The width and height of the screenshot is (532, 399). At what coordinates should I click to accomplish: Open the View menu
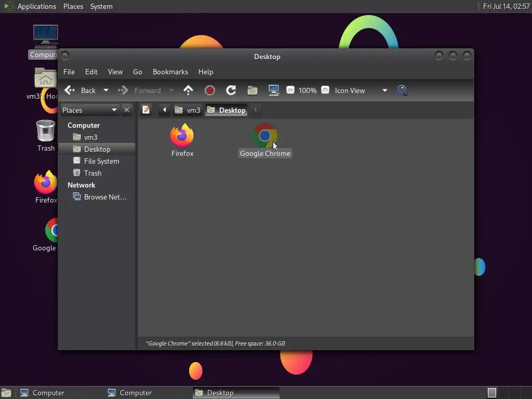click(115, 72)
